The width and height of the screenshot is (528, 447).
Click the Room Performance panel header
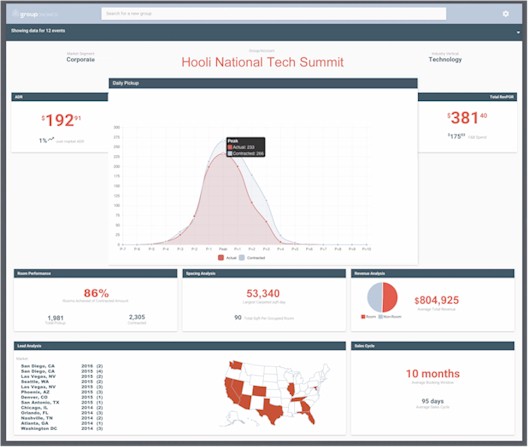[x=95, y=273]
